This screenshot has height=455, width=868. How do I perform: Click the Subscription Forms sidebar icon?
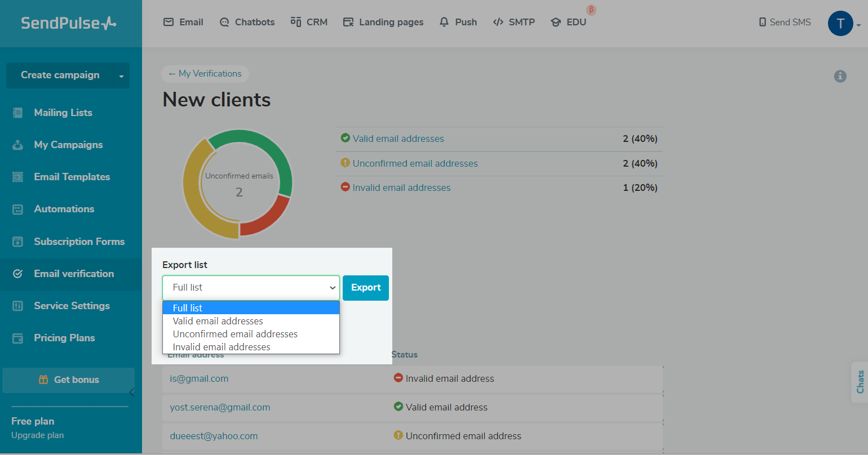pyautogui.click(x=18, y=242)
